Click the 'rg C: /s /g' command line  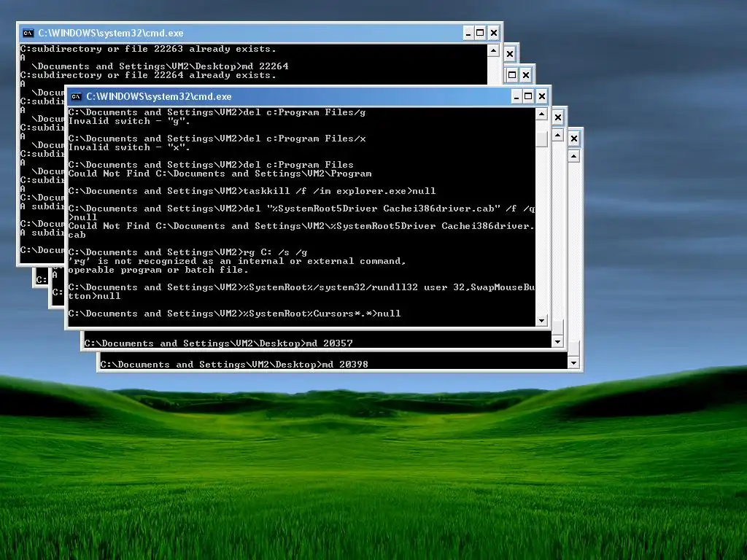(187, 252)
